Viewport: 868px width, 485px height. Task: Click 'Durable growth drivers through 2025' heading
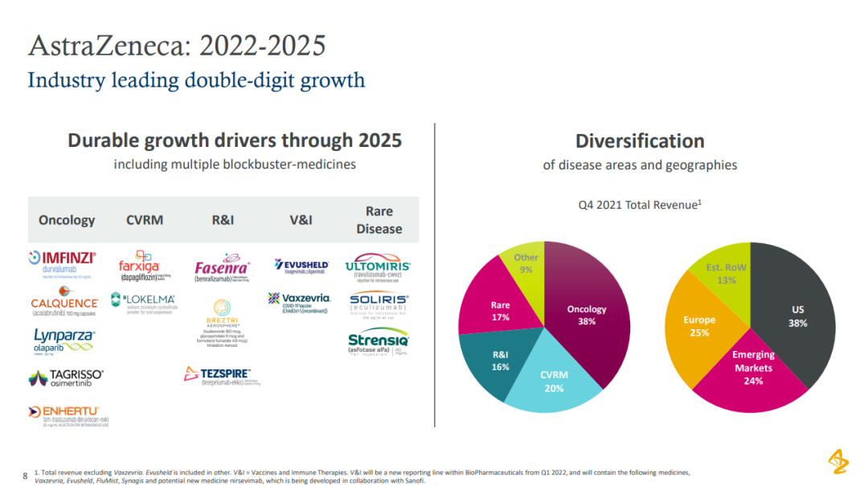click(x=235, y=141)
